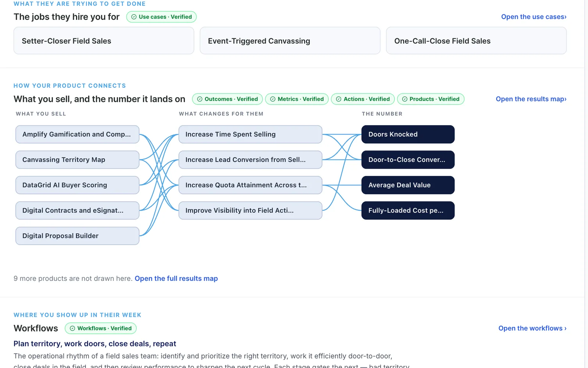
Task: Select the Increase Time Spent Selling outcome
Action: pyautogui.click(x=250, y=134)
